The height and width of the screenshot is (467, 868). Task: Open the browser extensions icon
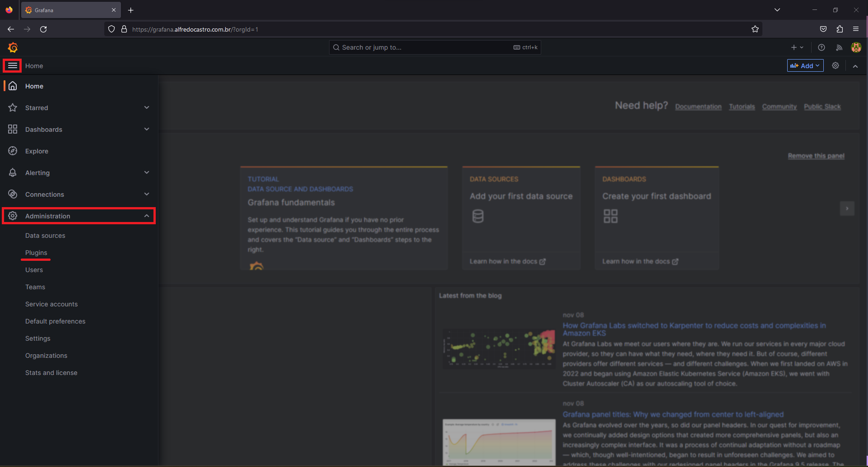click(840, 29)
